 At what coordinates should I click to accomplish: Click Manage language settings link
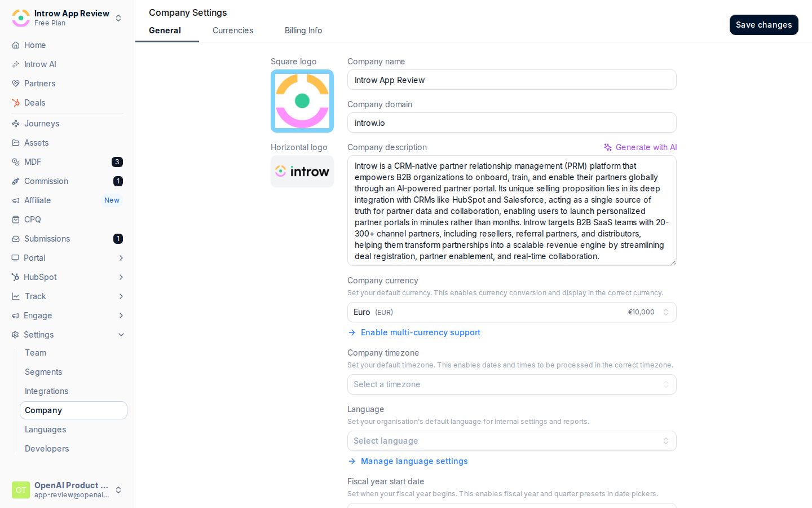click(414, 461)
